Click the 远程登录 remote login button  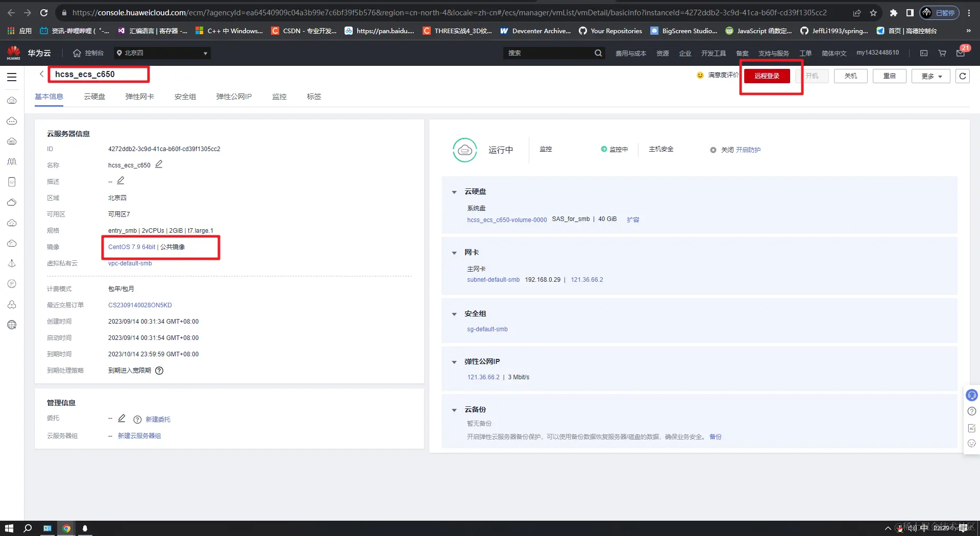[767, 76]
